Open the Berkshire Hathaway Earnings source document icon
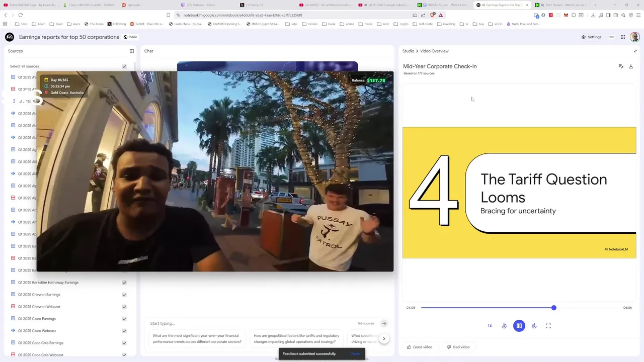Screen dimensions: 644x362 pyautogui.click(x=13, y=283)
